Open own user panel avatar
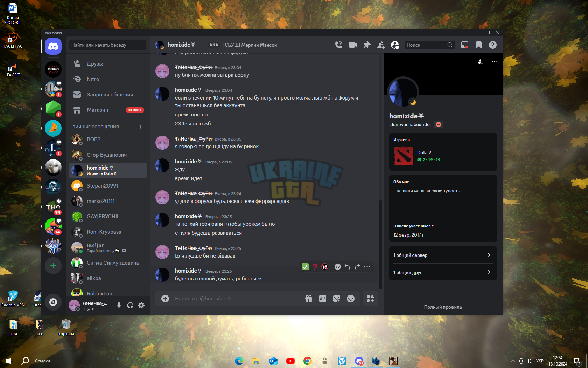Image resolution: width=588 pixels, height=368 pixels. [x=74, y=305]
